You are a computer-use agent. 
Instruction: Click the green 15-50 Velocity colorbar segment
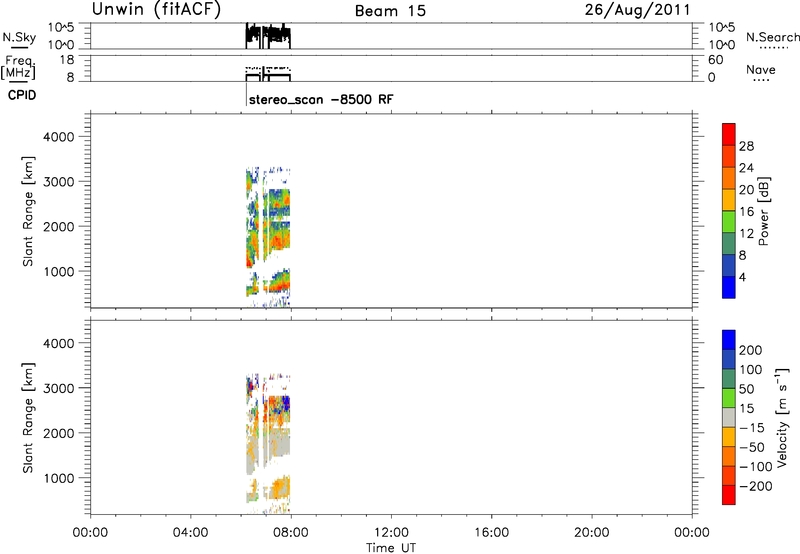(x=729, y=398)
